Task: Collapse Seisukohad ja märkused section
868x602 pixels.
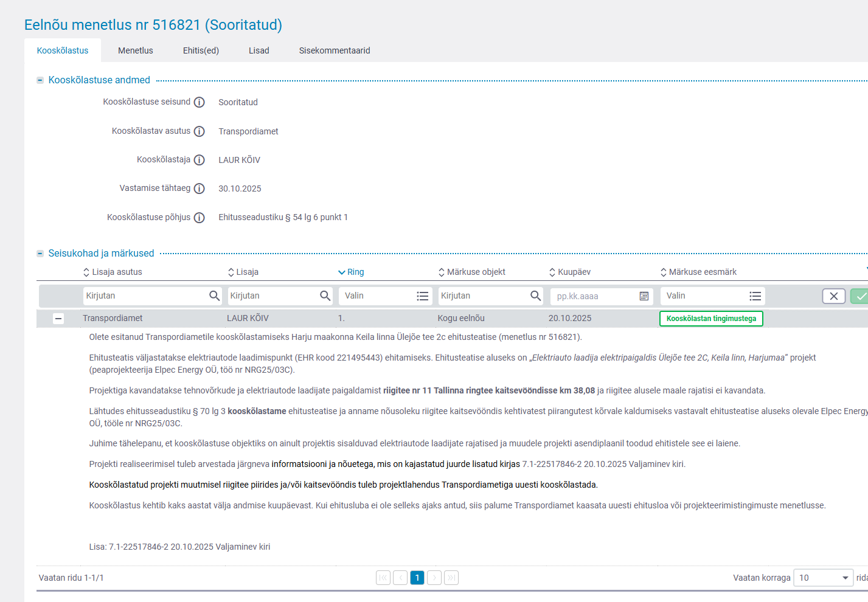Action: (40, 254)
